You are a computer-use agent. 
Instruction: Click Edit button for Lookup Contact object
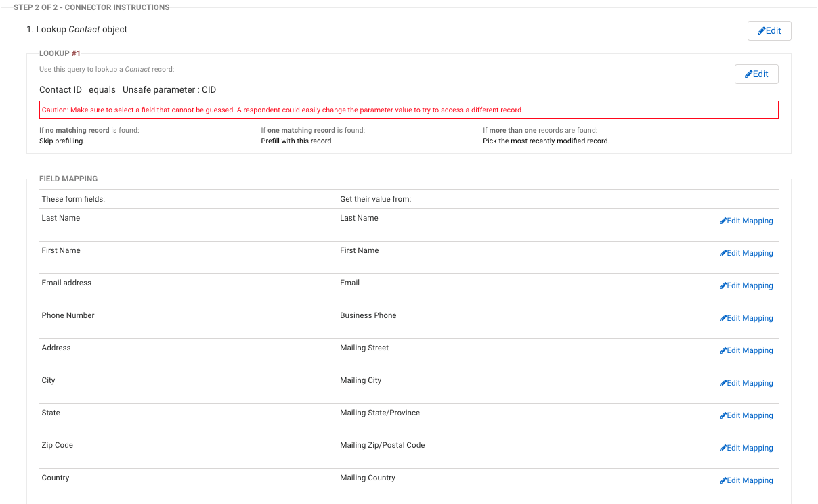pyautogui.click(x=769, y=30)
